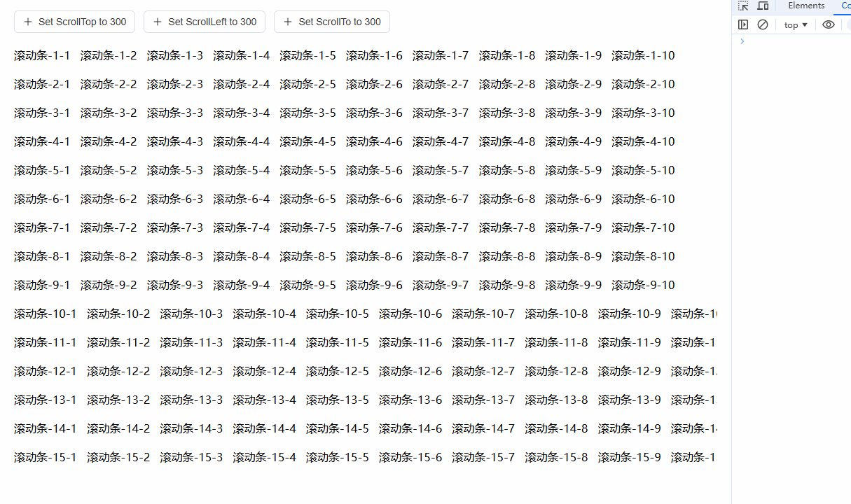
Task: Select the item labeled 滚动条-10-7
Action: 483,314
